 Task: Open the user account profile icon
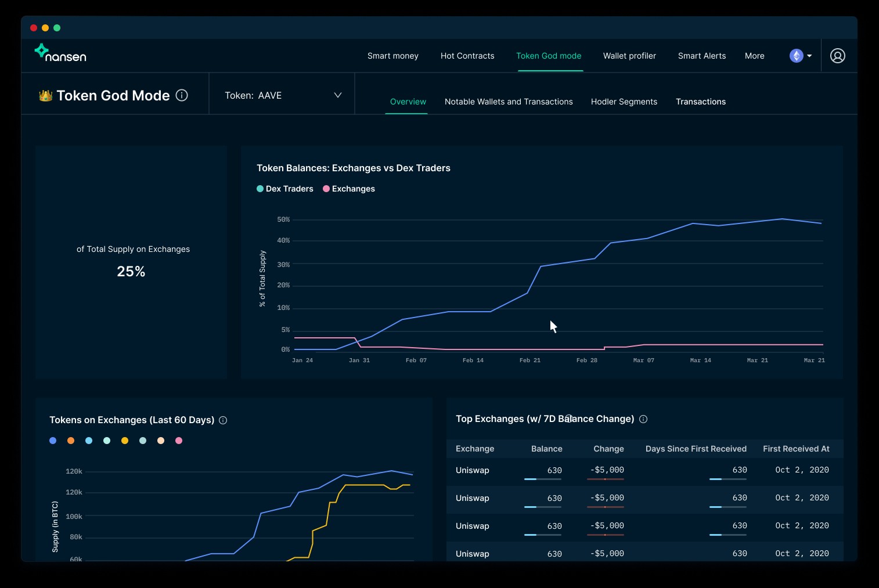click(837, 56)
